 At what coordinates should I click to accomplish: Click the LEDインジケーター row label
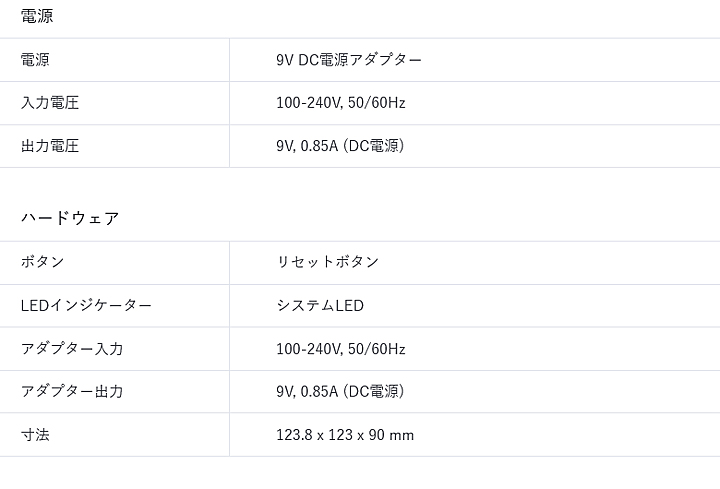(86, 305)
